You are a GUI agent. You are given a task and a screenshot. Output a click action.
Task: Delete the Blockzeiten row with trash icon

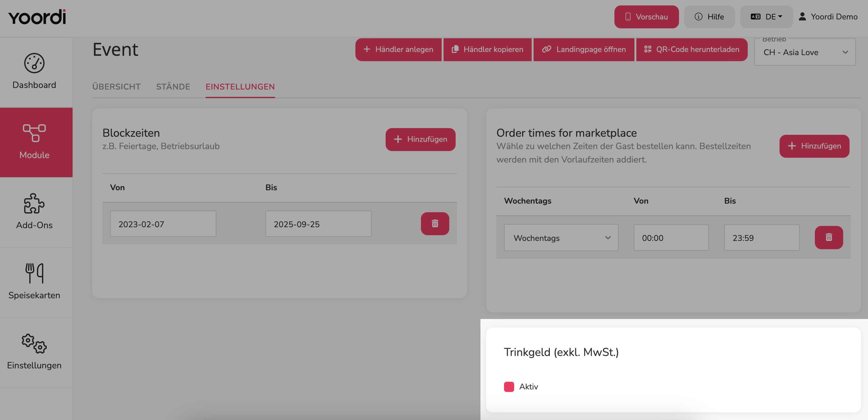[x=435, y=224]
